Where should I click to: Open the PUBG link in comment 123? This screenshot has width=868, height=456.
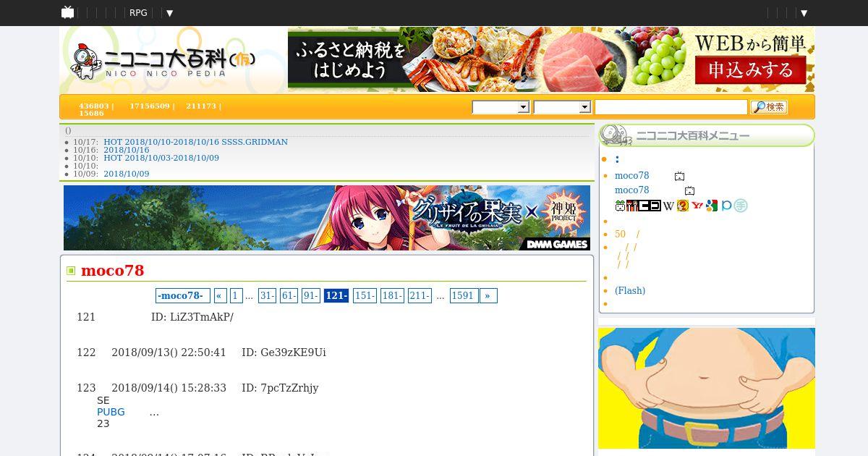point(111,412)
